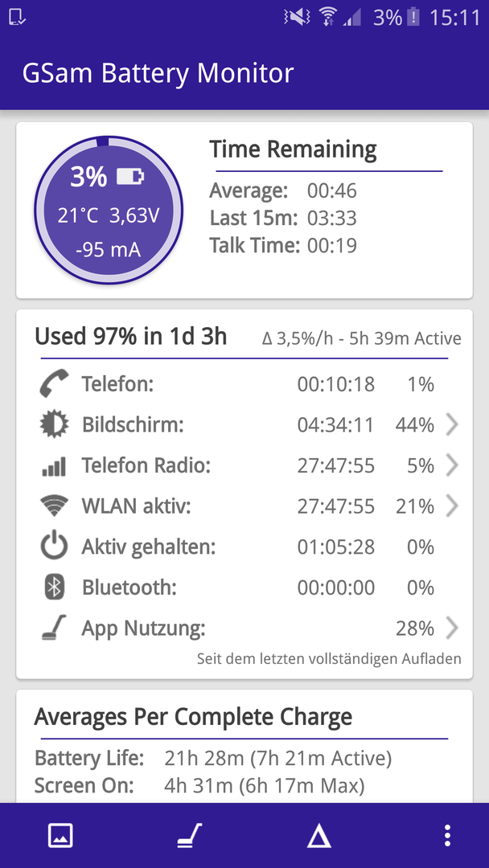Screen dimensions: 489x868
Task: Open the delta triangle icon in bottom bar
Action: [319, 835]
